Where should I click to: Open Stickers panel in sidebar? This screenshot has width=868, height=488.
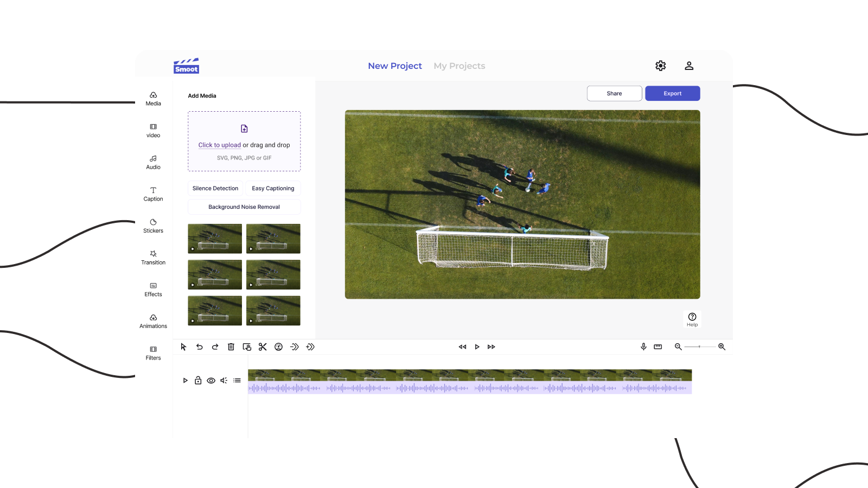coord(153,226)
